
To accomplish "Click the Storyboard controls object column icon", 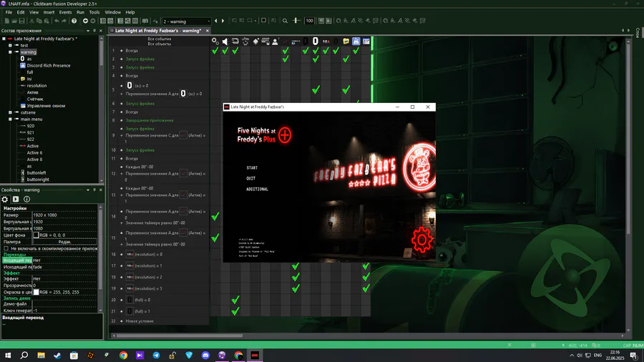I will click(x=235, y=41).
